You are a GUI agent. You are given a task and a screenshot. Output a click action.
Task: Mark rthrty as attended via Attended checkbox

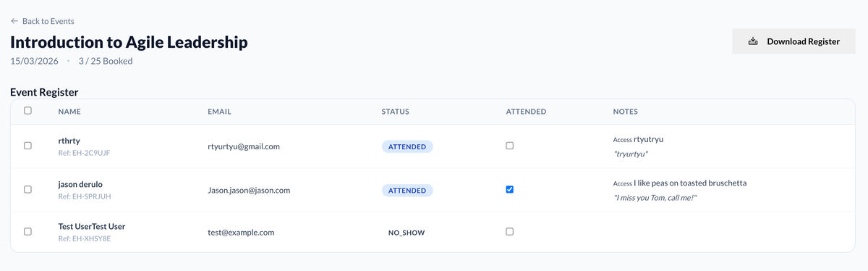pos(510,146)
